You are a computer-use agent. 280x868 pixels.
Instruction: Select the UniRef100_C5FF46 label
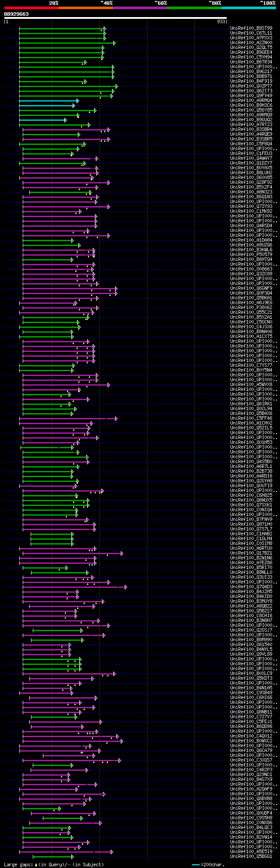point(251,418)
